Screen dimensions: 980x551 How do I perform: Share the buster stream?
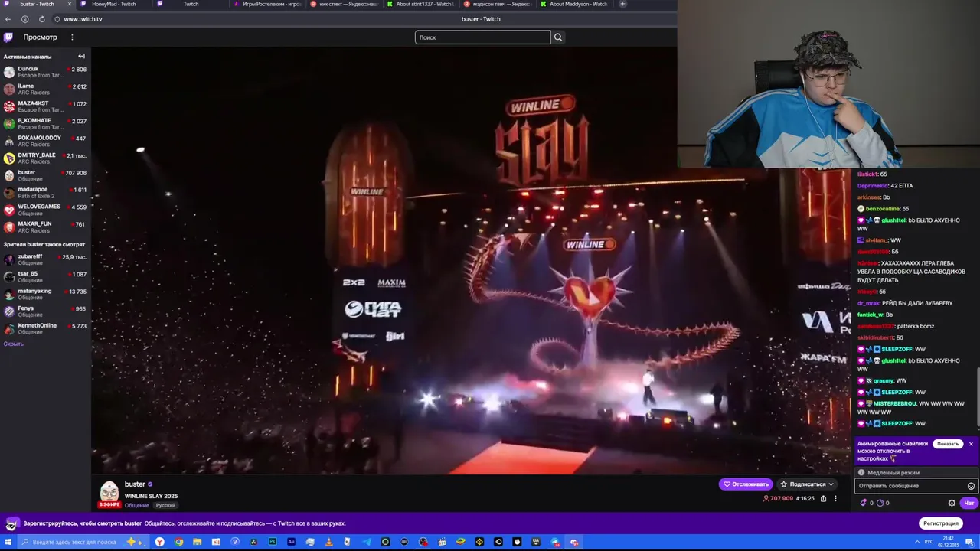pyautogui.click(x=824, y=498)
